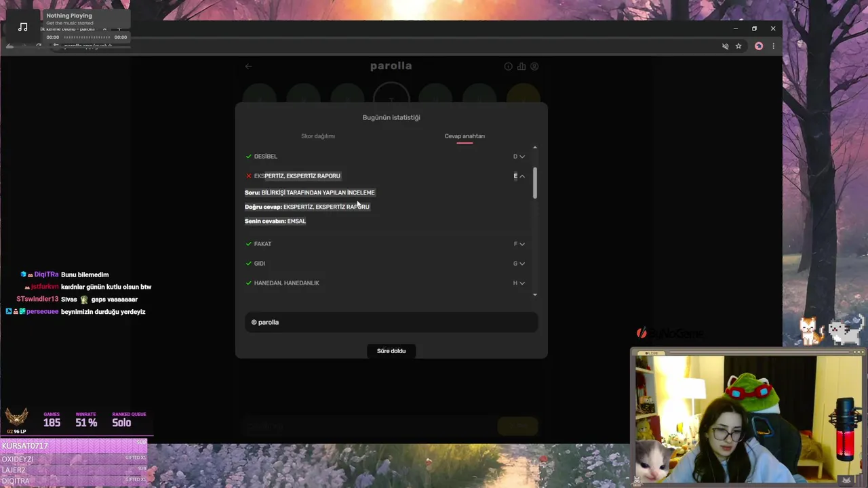Click the 185 games count

[x=52, y=423]
